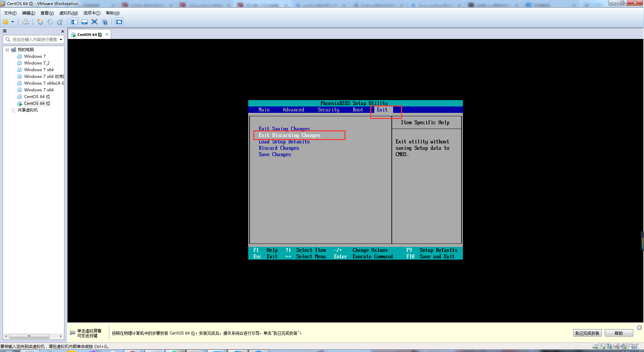Screen dimensions: 644x352
Task: Enter full screen mode via toolbar icon
Action: point(95,22)
